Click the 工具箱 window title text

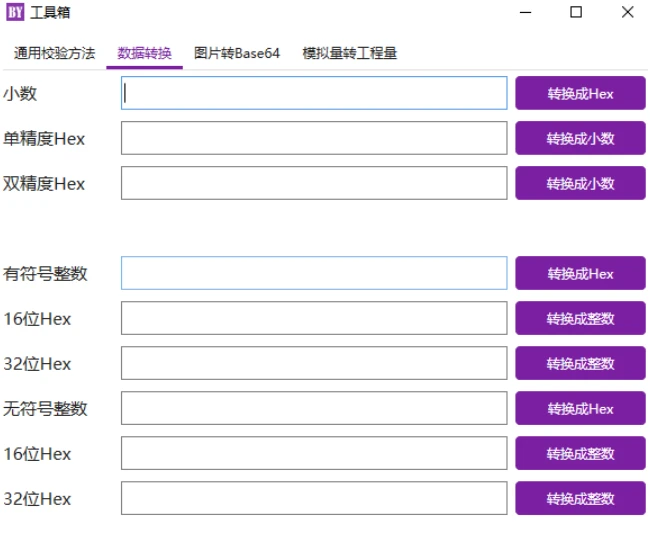(x=50, y=12)
